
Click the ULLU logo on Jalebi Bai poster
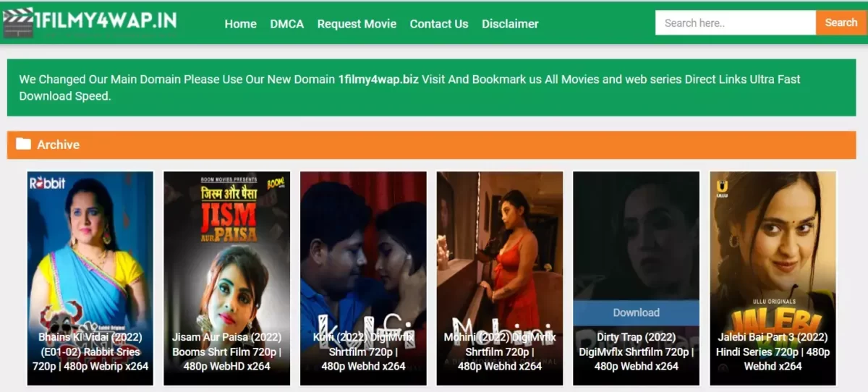(722, 188)
